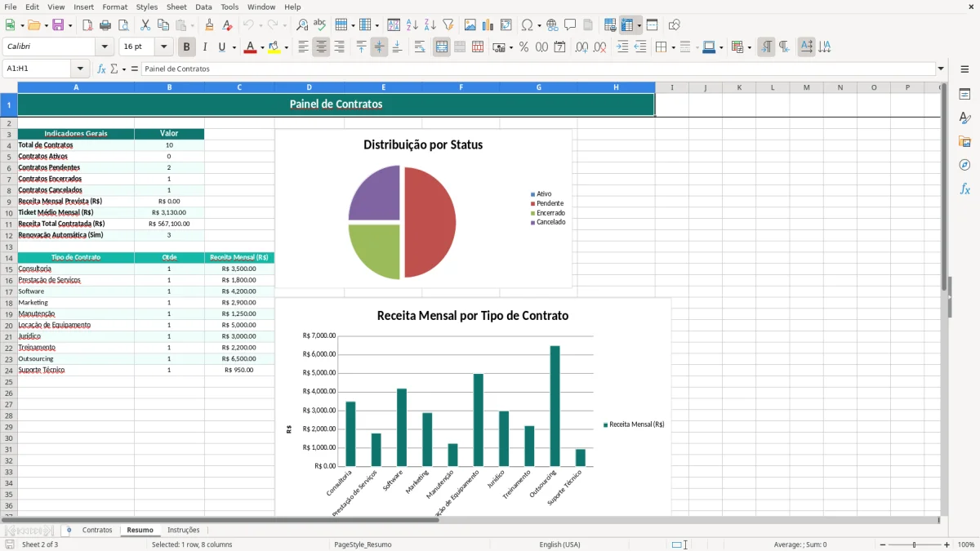Viewport: 980px width, 551px height.
Task: Open Print Preview from the toolbar
Action: tap(123, 25)
